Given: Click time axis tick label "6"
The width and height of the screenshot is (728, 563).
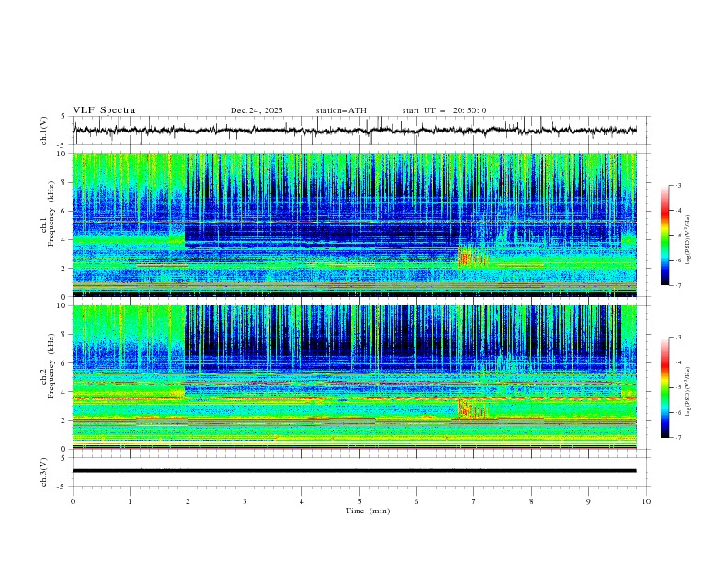Looking at the screenshot, I should tap(416, 501).
